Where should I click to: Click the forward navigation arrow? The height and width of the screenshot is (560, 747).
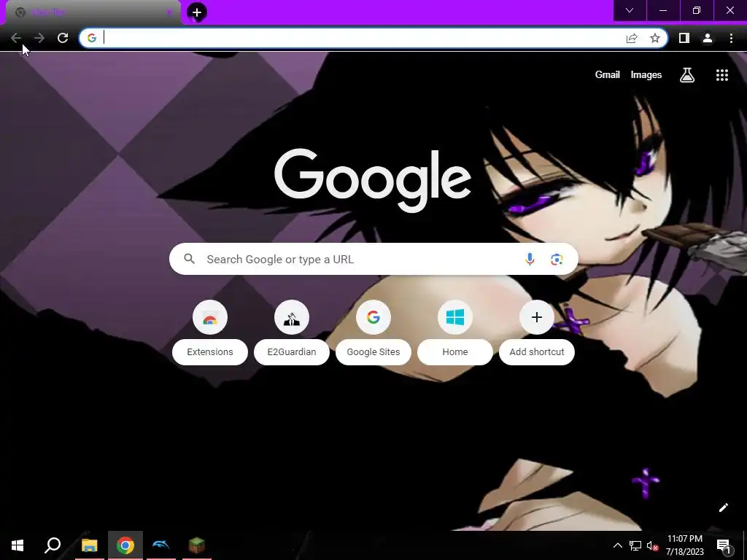point(39,38)
